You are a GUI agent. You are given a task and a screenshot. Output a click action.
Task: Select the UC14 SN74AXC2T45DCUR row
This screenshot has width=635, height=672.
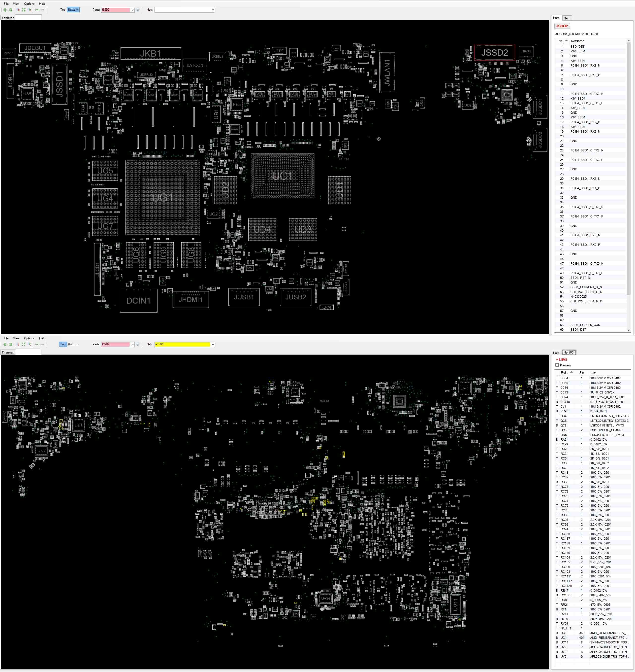pyautogui.click(x=592, y=642)
